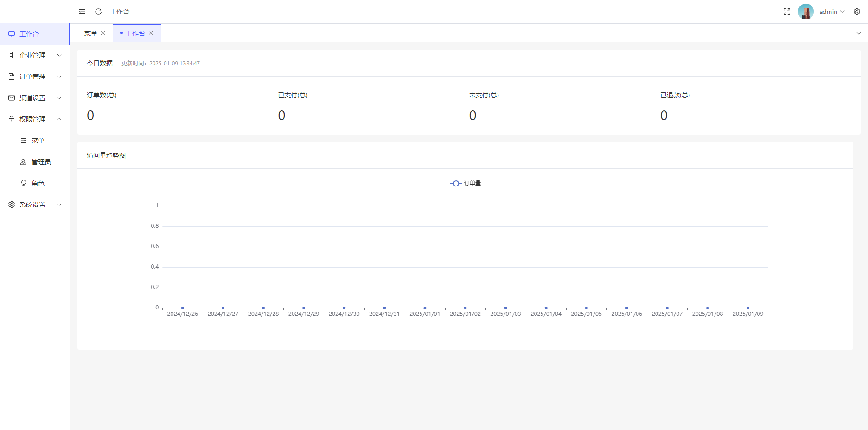The width and height of the screenshot is (868, 430).
Task: Click the 2025/01/09 data point on chart
Action: [x=747, y=308]
